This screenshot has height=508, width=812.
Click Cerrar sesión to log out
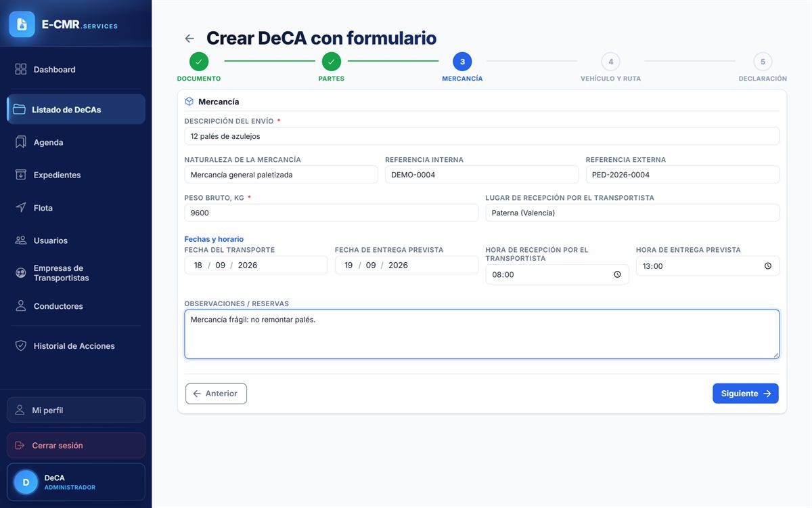[76, 446]
